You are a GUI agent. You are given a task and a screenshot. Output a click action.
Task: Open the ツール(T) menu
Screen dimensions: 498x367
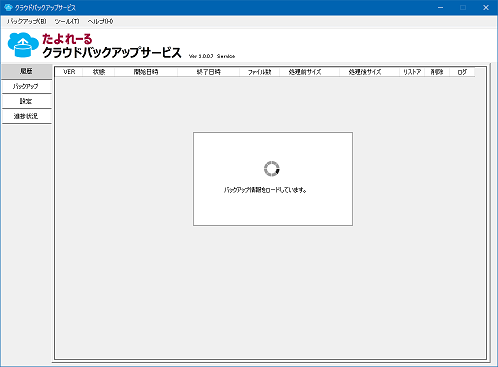point(67,21)
